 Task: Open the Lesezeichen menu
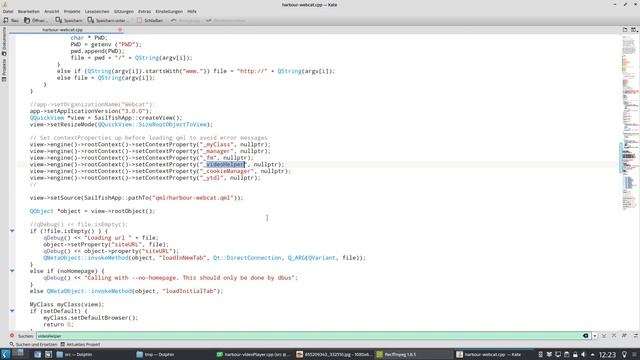pos(97,11)
